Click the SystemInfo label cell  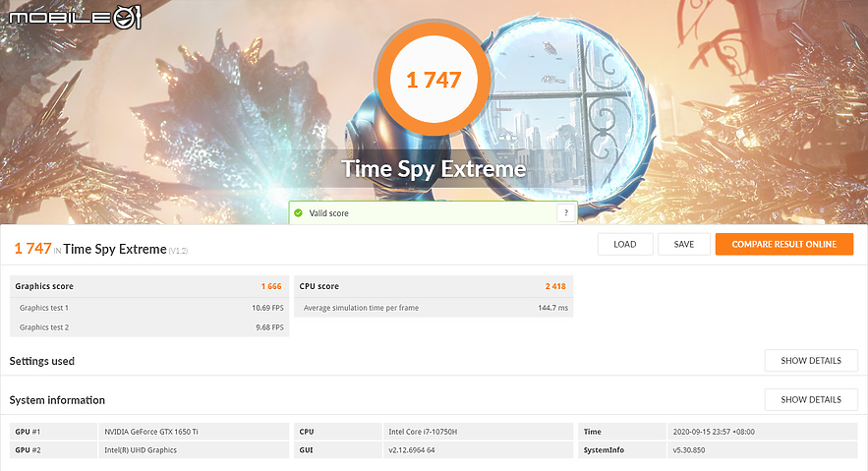tap(622, 450)
